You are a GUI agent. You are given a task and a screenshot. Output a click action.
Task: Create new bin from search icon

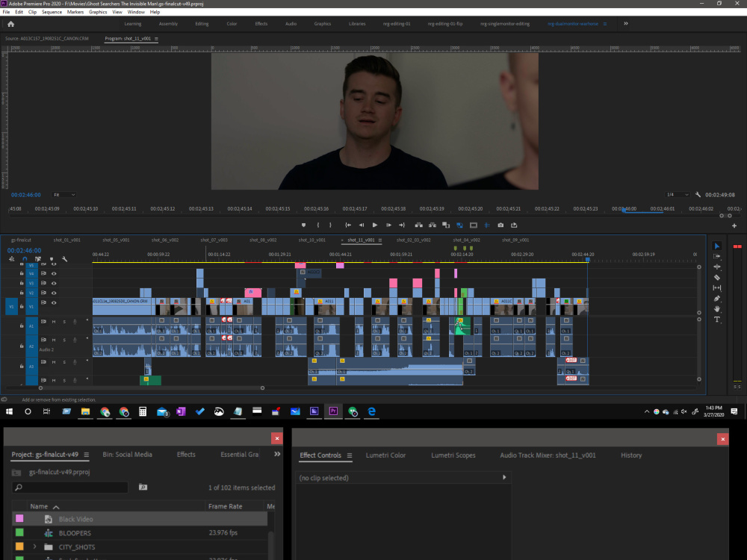point(143,487)
